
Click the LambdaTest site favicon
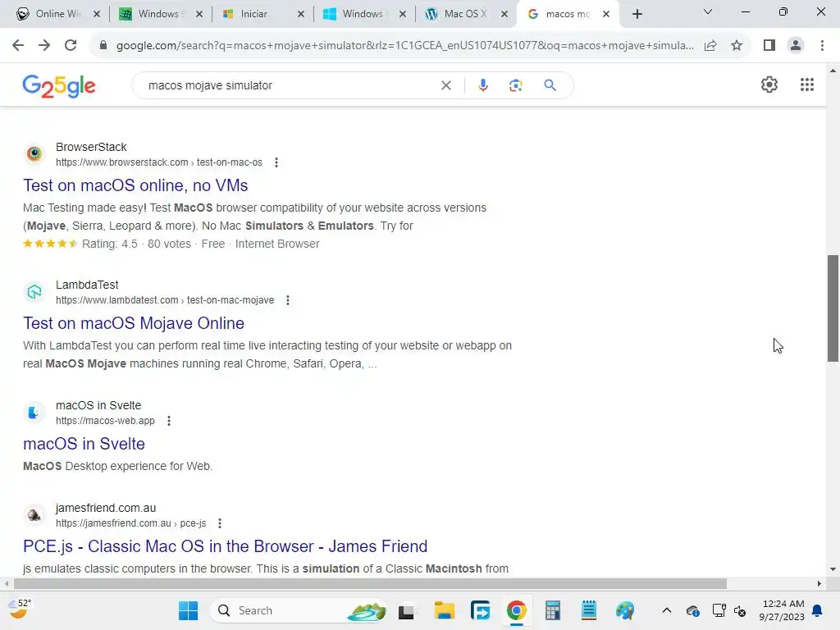[x=34, y=292]
